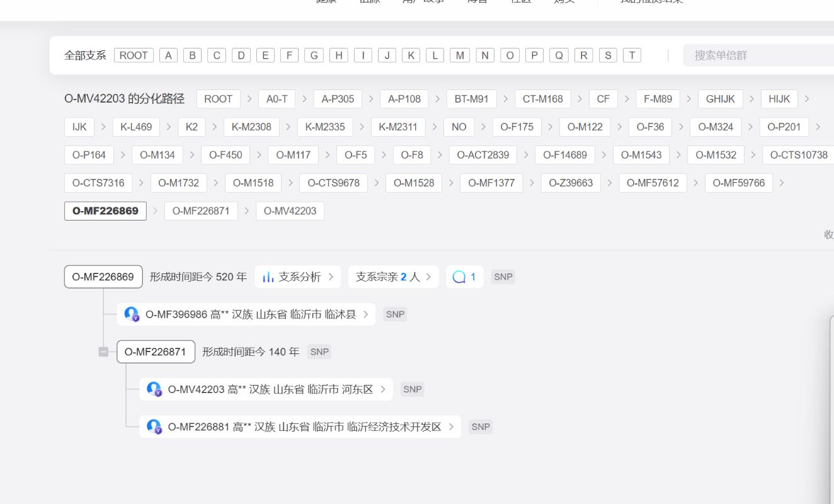The height and width of the screenshot is (504, 834).
Task: Select haplogroup letter R filter
Action: pyautogui.click(x=583, y=55)
